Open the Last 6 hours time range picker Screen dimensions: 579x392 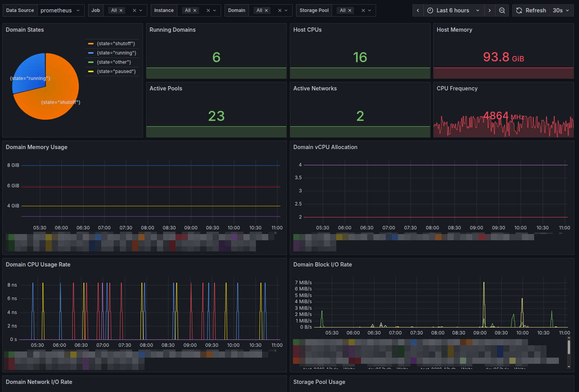453,10
